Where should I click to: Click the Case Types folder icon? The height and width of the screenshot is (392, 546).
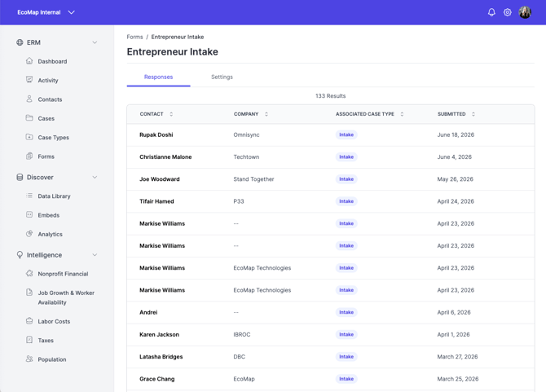pyautogui.click(x=29, y=137)
